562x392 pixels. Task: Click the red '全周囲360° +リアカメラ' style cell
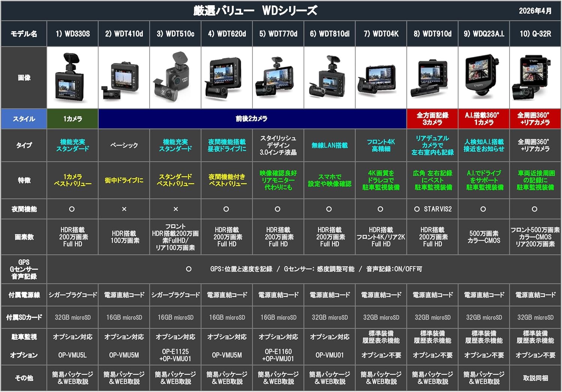coord(535,119)
